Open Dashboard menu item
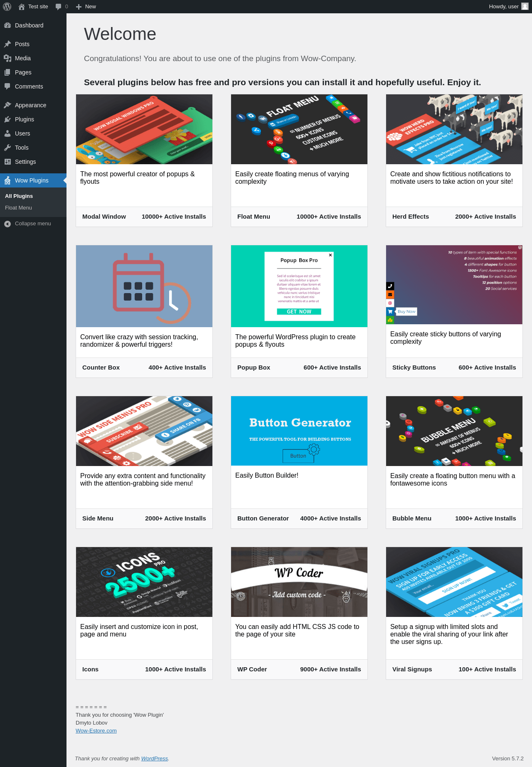This screenshot has height=767, width=532. [x=33, y=25]
